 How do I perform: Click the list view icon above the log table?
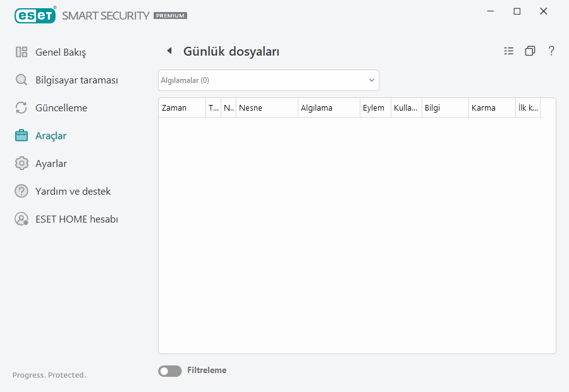(x=509, y=51)
